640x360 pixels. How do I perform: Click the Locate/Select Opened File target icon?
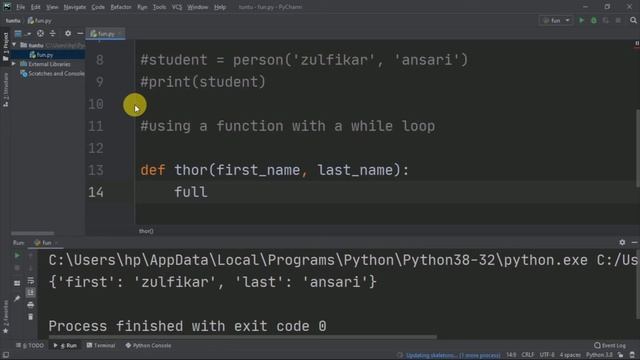40,33
